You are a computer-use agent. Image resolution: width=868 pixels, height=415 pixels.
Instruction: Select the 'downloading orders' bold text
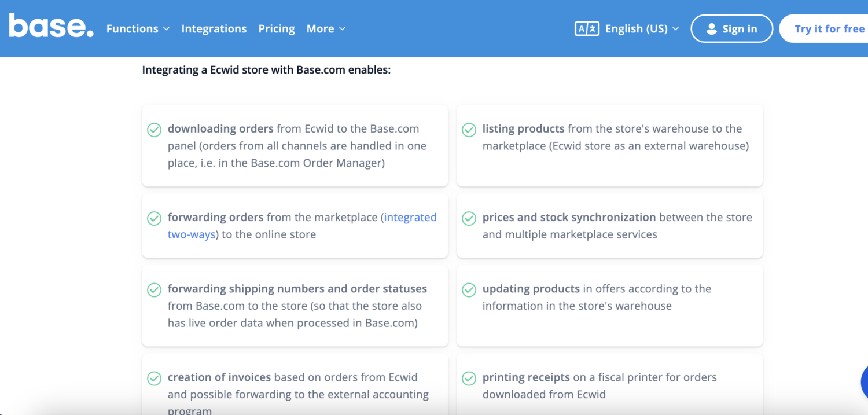(x=220, y=129)
